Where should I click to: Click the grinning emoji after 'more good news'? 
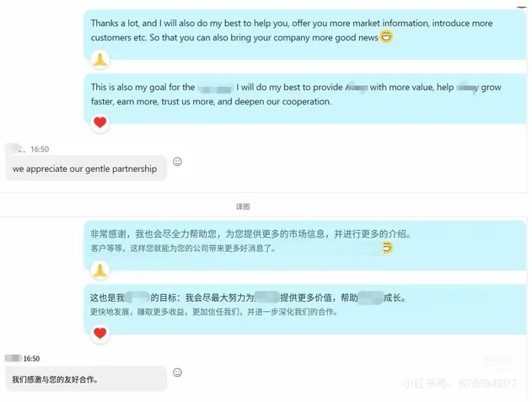coord(386,36)
